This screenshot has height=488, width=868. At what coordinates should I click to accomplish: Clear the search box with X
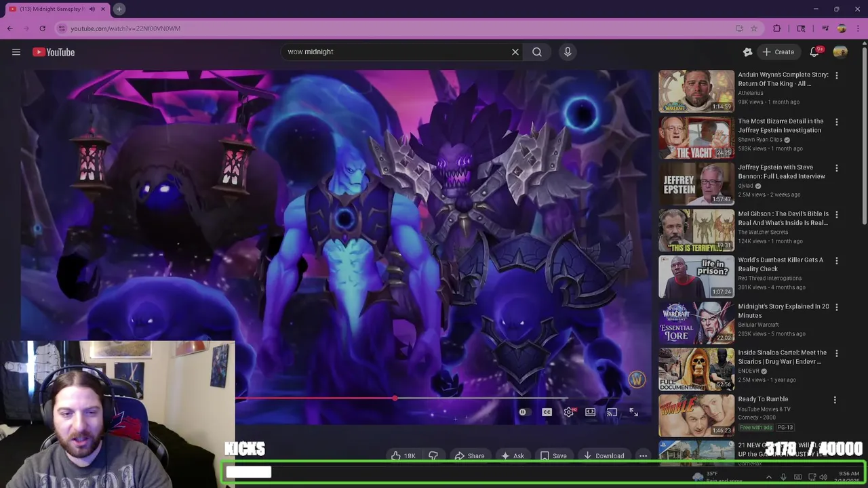pos(515,52)
